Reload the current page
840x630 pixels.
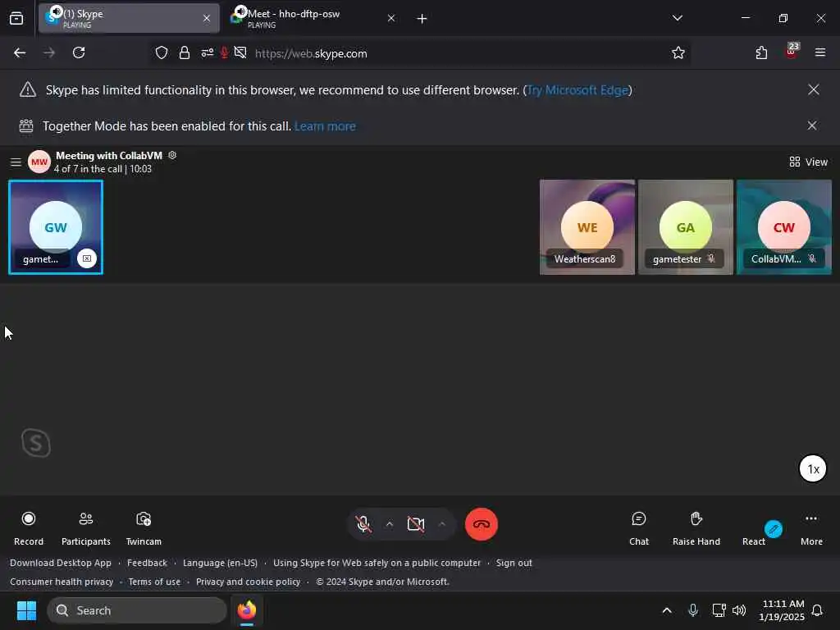point(79,52)
